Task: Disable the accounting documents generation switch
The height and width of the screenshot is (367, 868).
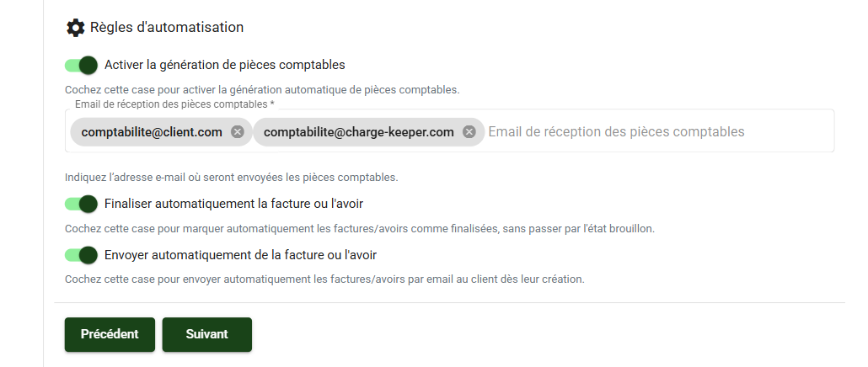Action: point(82,65)
